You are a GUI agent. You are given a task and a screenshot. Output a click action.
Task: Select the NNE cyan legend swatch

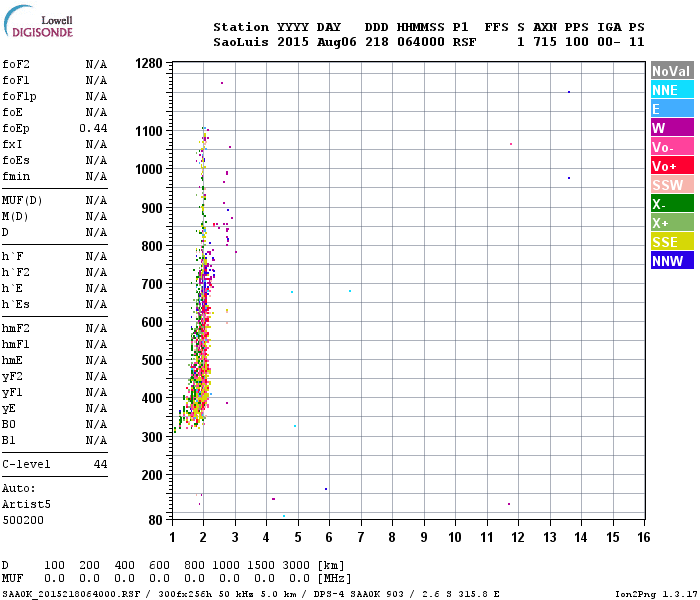(672, 90)
